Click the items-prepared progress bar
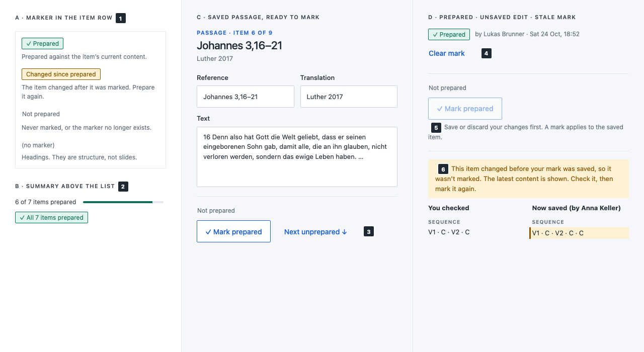644x352 pixels. (x=123, y=202)
